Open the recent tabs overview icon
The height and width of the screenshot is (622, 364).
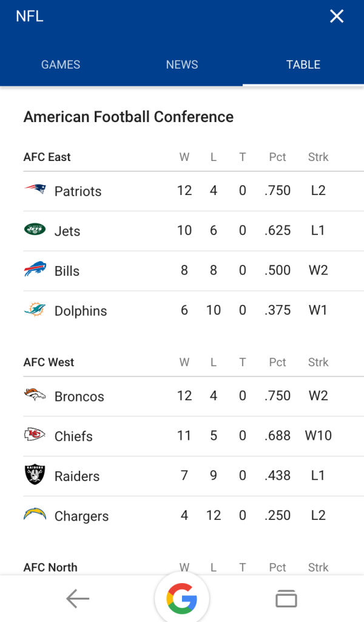click(286, 600)
